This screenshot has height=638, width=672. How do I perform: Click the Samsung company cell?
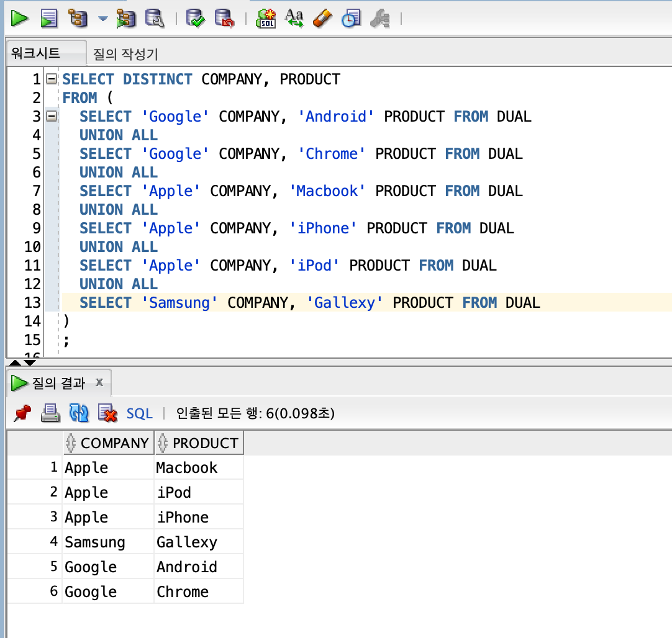pyautogui.click(x=108, y=542)
